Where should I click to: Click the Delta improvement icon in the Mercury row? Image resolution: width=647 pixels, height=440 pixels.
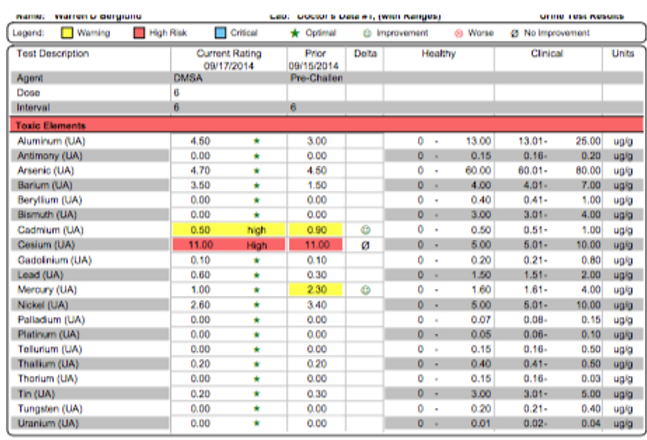pos(365,290)
